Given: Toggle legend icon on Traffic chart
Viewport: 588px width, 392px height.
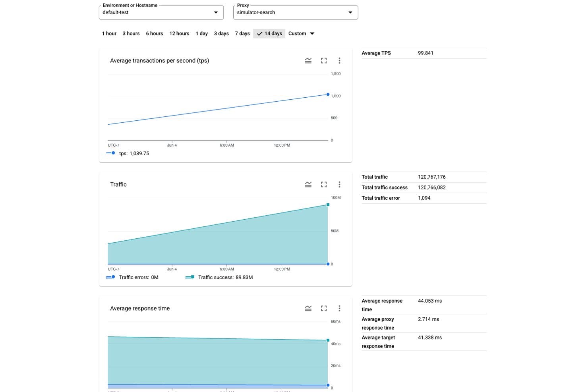Looking at the screenshot, I should tap(308, 185).
